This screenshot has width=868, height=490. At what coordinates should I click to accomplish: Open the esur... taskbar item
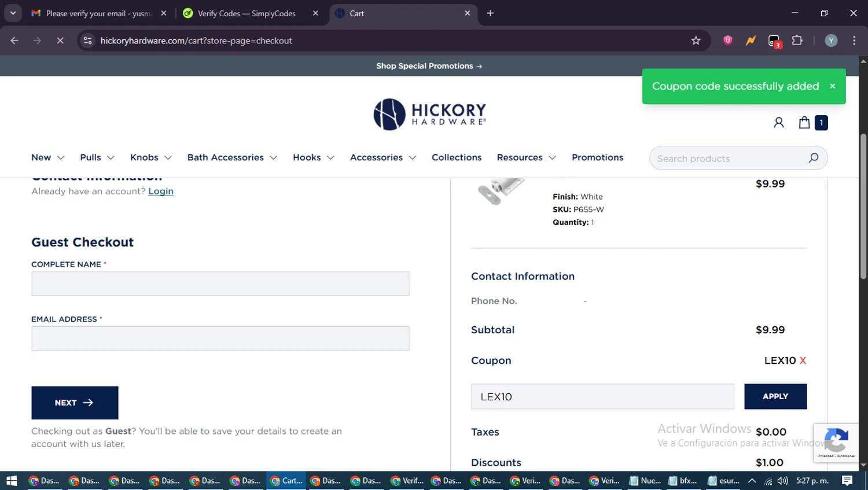click(723, 481)
